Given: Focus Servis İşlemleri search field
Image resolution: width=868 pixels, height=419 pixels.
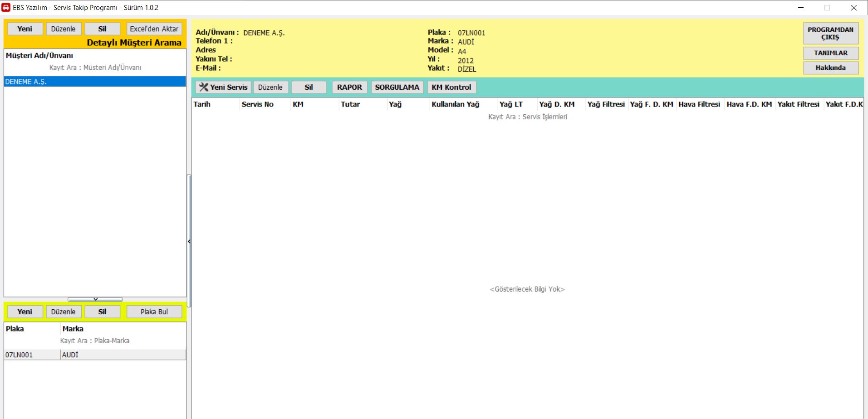Looking at the screenshot, I should pyautogui.click(x=527, y=117).
